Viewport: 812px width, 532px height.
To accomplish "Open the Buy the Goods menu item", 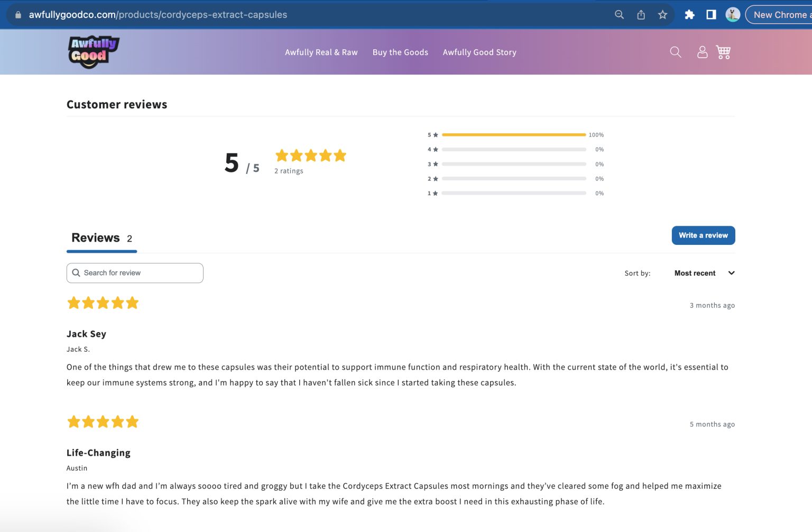I will tap(400, 52).
